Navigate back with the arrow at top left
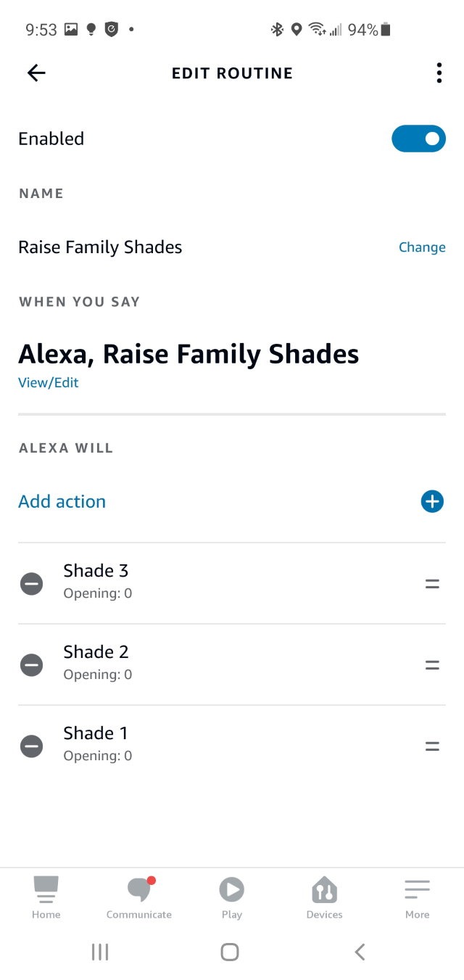The width and height of the screenshot is (464, 980). 36,73
